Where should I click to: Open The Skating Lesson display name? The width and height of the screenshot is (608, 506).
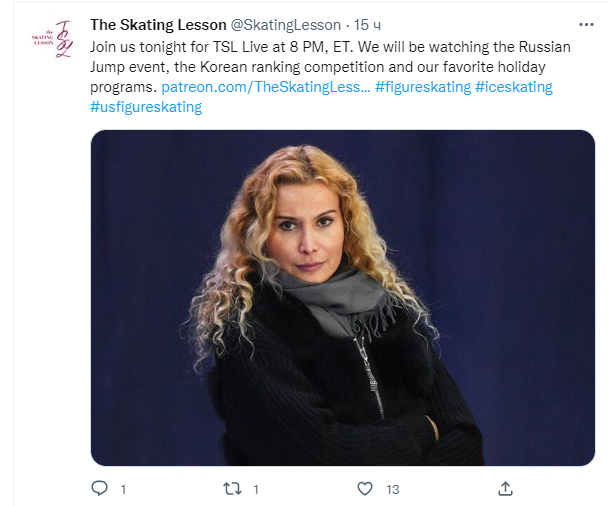158,25
